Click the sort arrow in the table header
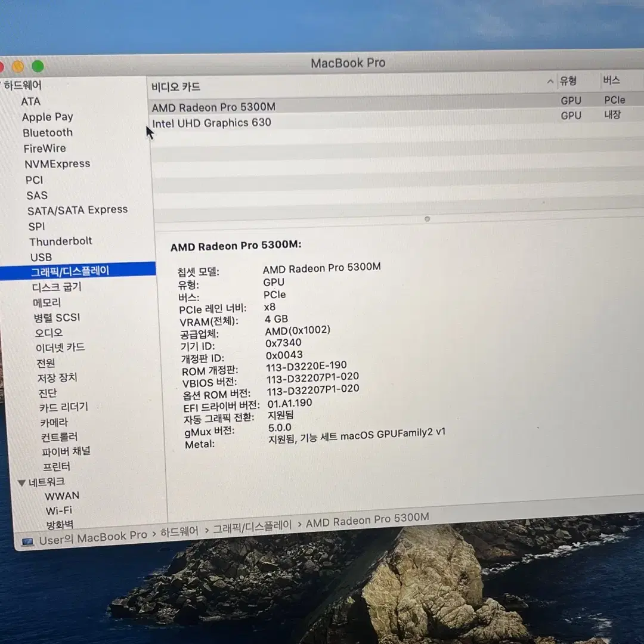This screenshot has width=644, height=644. (x=550, y=81)
